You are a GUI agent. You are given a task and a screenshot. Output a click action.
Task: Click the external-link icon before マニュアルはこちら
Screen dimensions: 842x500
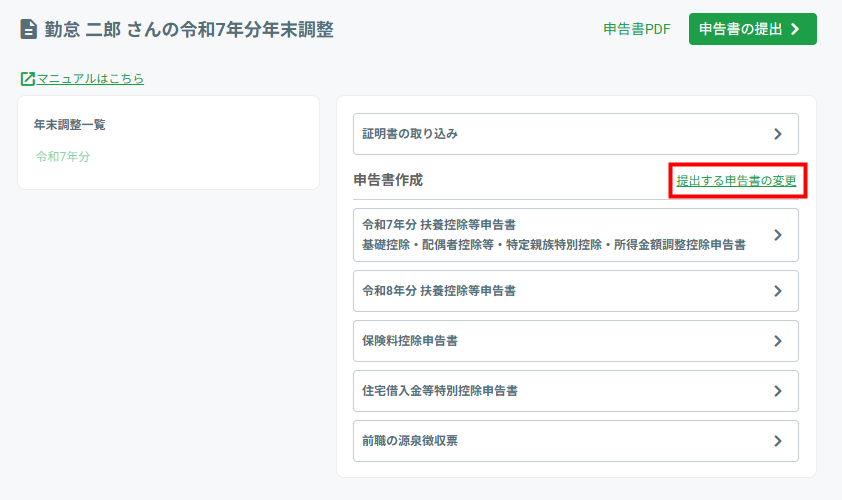click(27, 78)
